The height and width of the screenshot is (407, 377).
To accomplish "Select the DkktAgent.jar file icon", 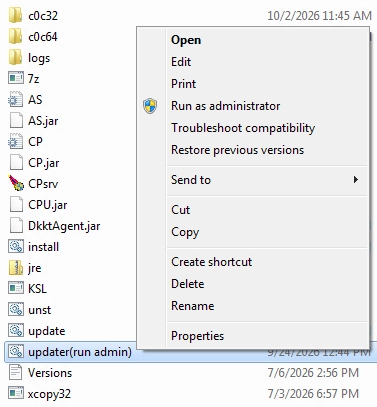I will pos(16,225).
